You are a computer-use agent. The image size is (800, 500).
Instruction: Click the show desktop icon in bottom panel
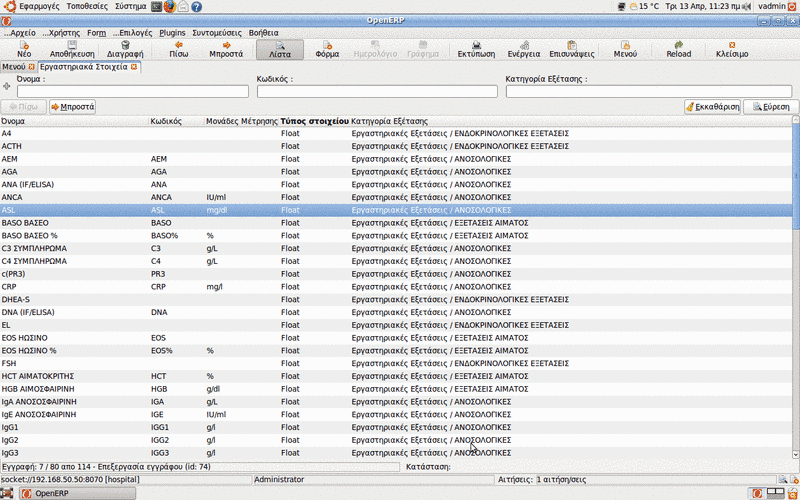coord(7,493)
